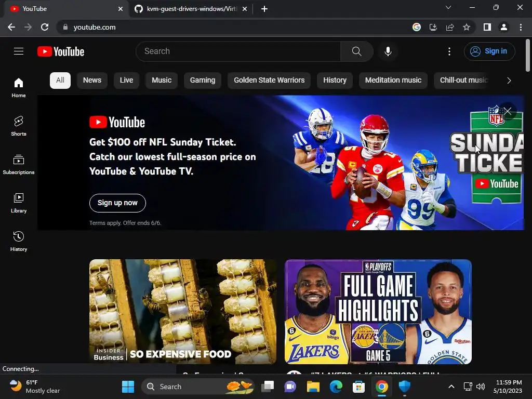Image resolution: width=532 pixels, height=399 pixels.
Task: Open the So Expensive Food video thumbnail
Action: click(182, 312)
